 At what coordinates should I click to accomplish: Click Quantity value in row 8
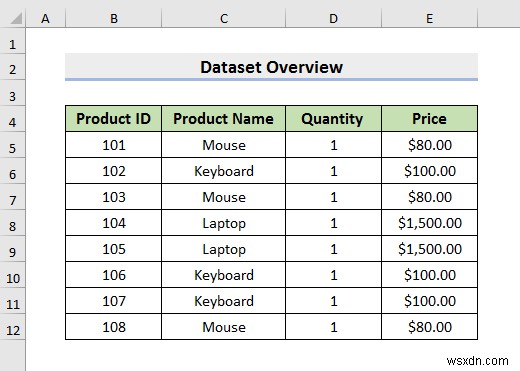point(333,223)
